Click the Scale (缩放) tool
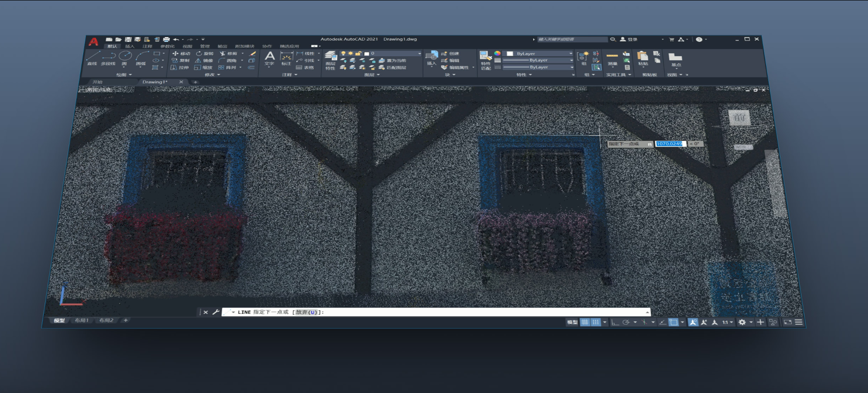 [x=204, y=68]
